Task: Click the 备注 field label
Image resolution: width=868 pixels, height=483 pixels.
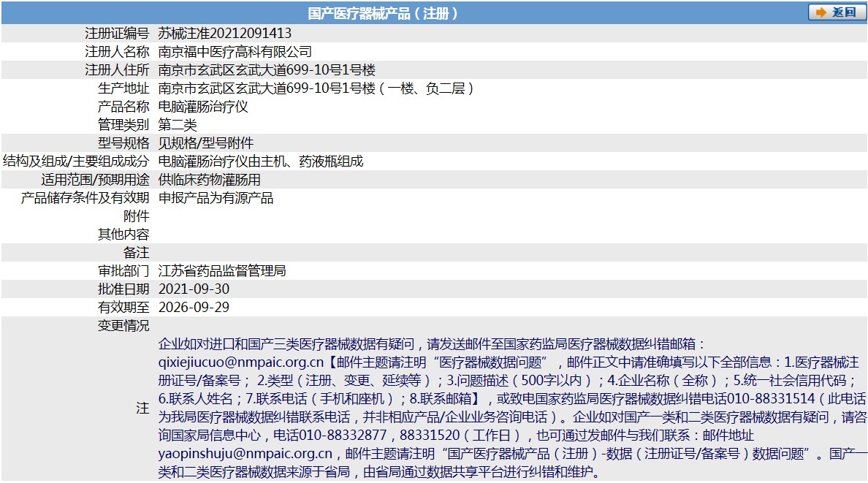Action: coord(136,253)
